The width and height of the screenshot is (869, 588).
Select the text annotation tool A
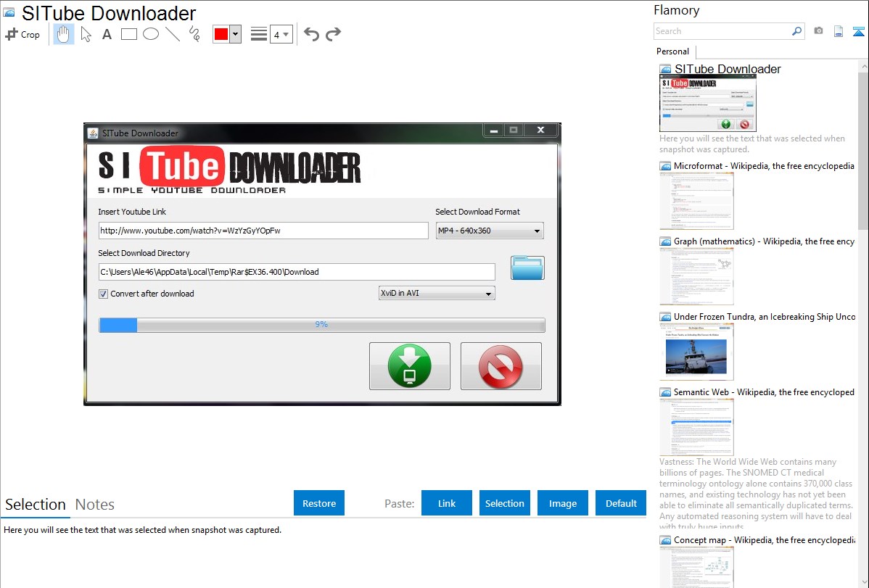point(107,34)
